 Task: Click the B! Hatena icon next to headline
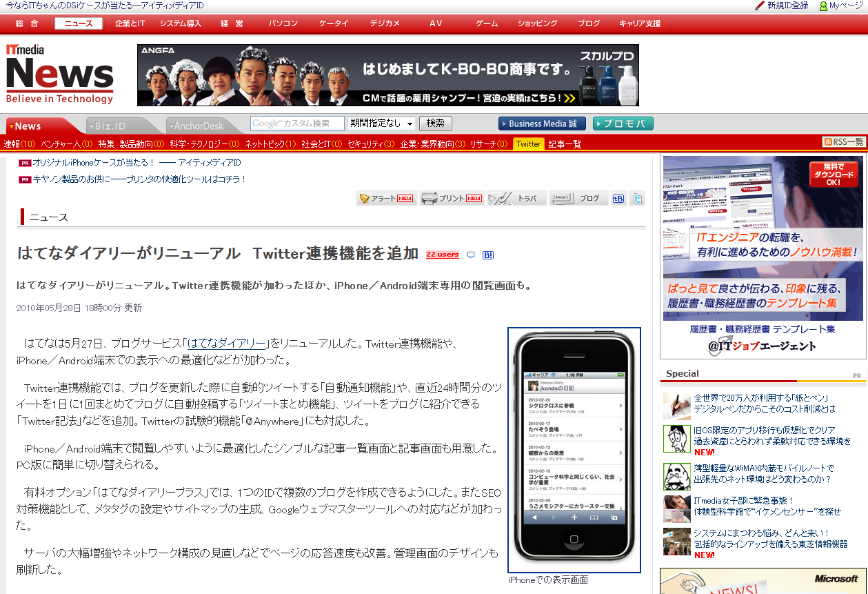[x=487, y=255]
